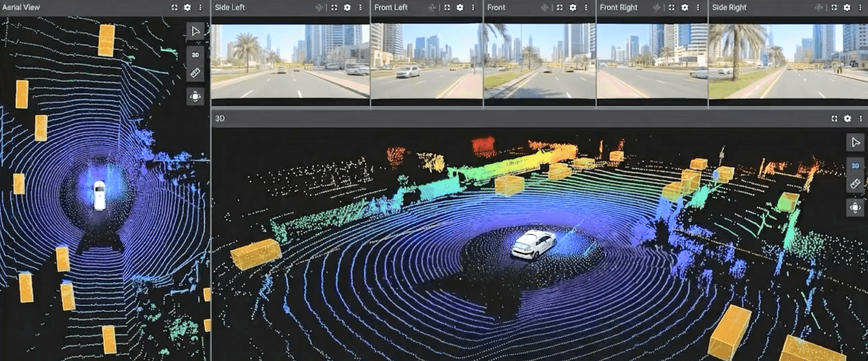
Task: Select the Front Left camera image
Action: pyautogui.click(x=427, y=61)
